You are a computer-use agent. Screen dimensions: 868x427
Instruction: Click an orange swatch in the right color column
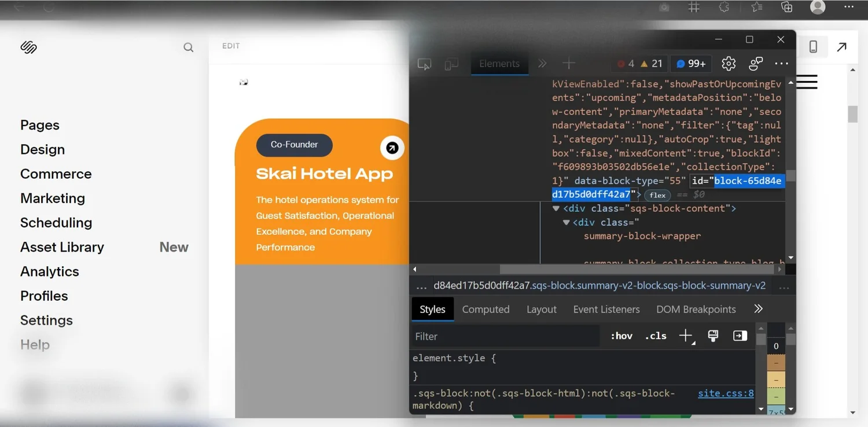coord(776,363)
